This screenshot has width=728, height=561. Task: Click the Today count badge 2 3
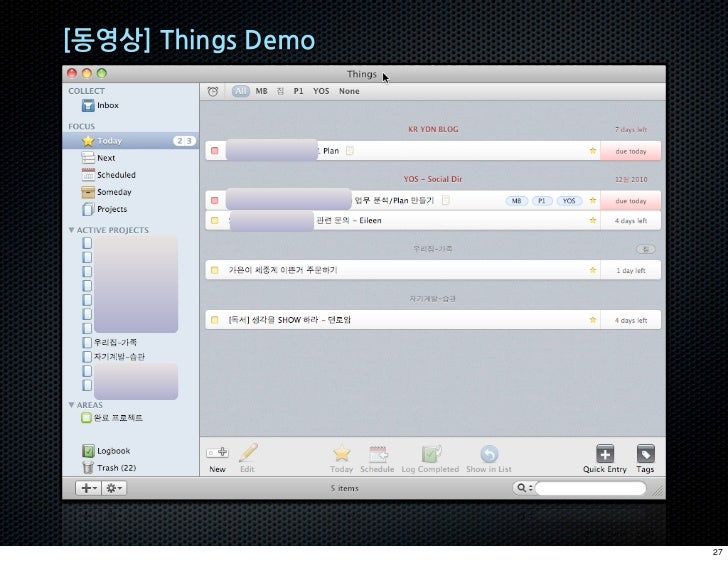[184, 141]
